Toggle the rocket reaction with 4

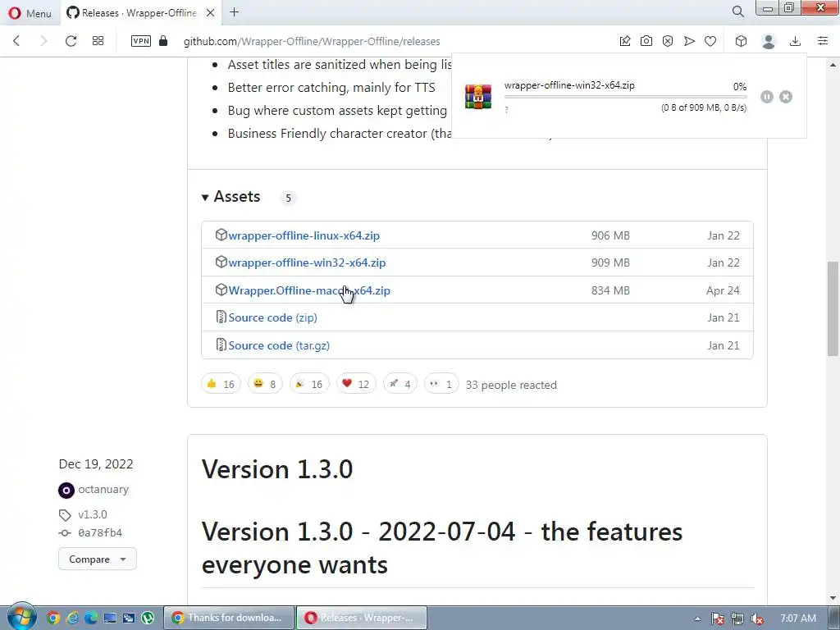tap(400, 384)
